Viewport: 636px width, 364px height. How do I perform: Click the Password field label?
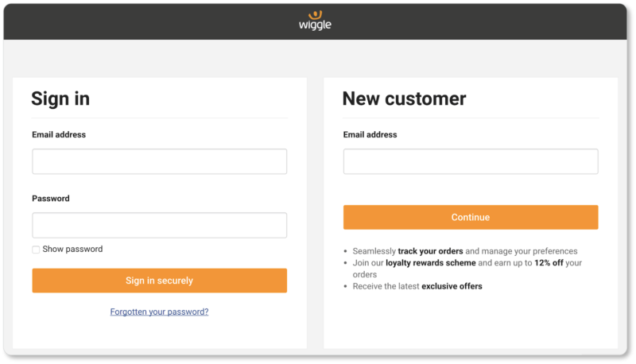[x=51, y=199]
